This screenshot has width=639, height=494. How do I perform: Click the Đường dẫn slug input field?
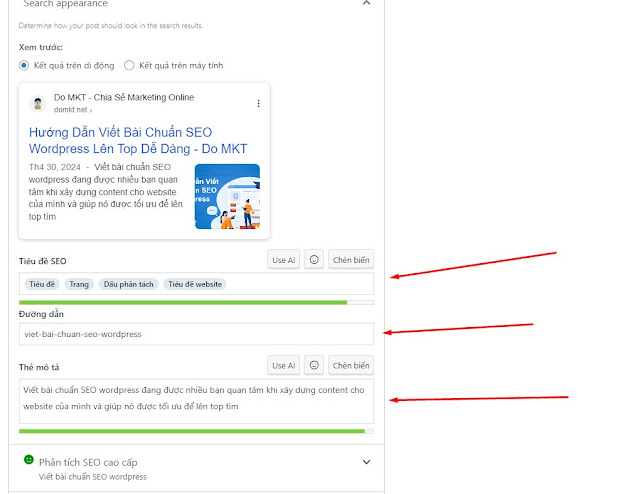tap(196, 334)
